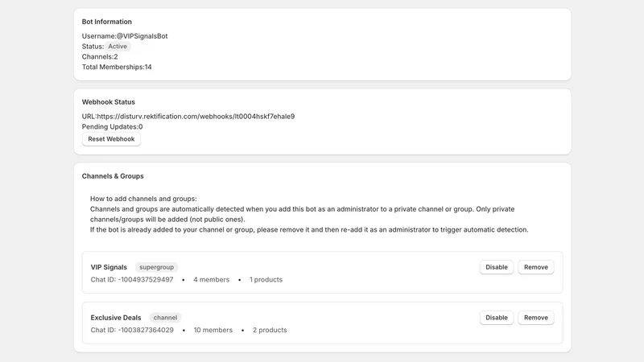This screenshot has height=362, width=644.
Task: Click the Pending Updates:0 line
Action: [x=112, y=127]
